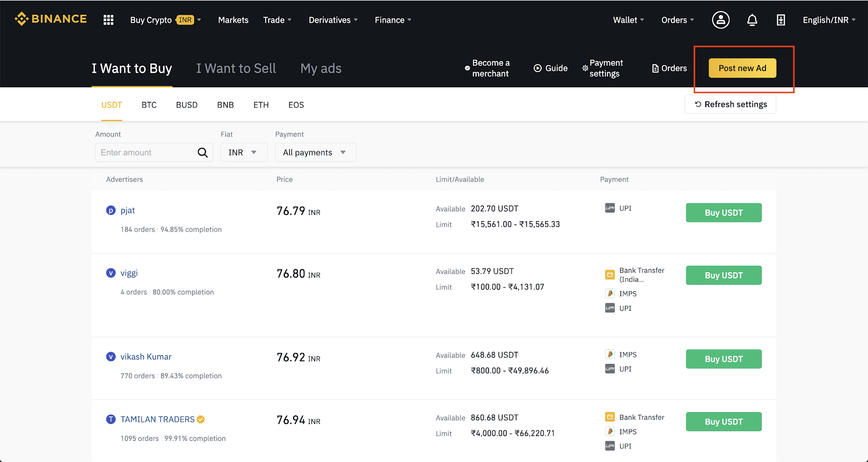Screen dimensions: 868x462
Task: Open the apps grid menu icon
Action: pos(108,20)
